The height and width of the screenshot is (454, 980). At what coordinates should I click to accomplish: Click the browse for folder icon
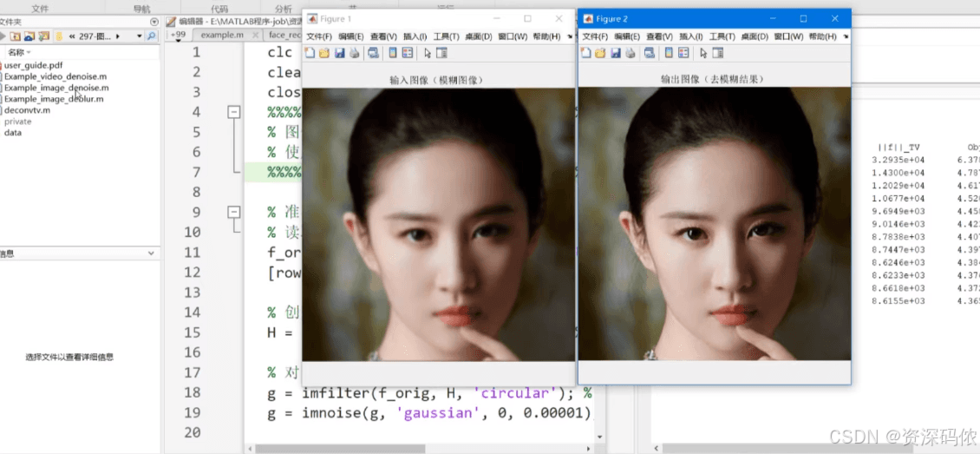tap(43, 36)
